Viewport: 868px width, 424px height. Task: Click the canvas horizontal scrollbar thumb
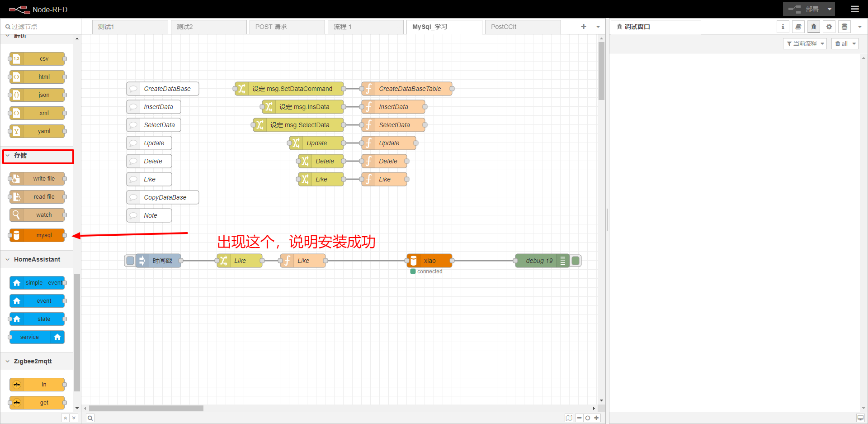146,408
